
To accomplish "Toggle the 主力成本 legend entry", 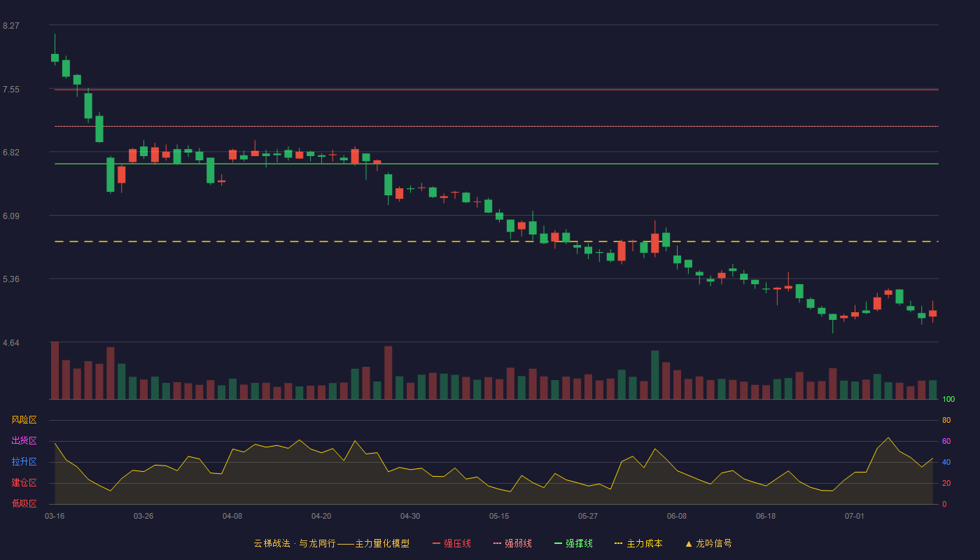I will [638, 543].
